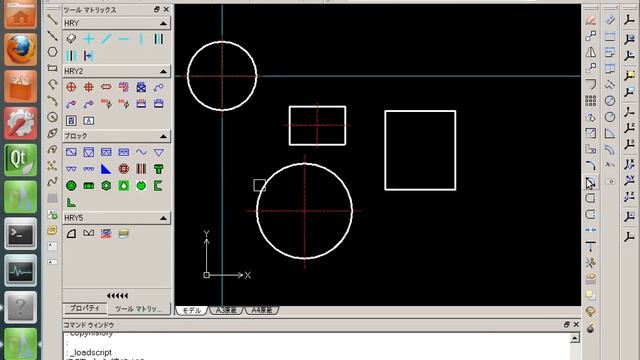Pick the cyan horizontal line tool in HRY

(x=124, y=39)
